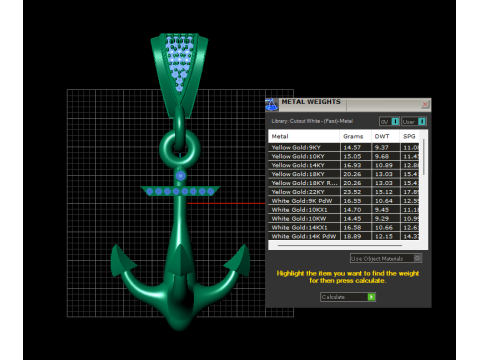Screen dimensions: 480x360
Task: Click the anchor's jump ring in viewport
Action: (180, 148)
